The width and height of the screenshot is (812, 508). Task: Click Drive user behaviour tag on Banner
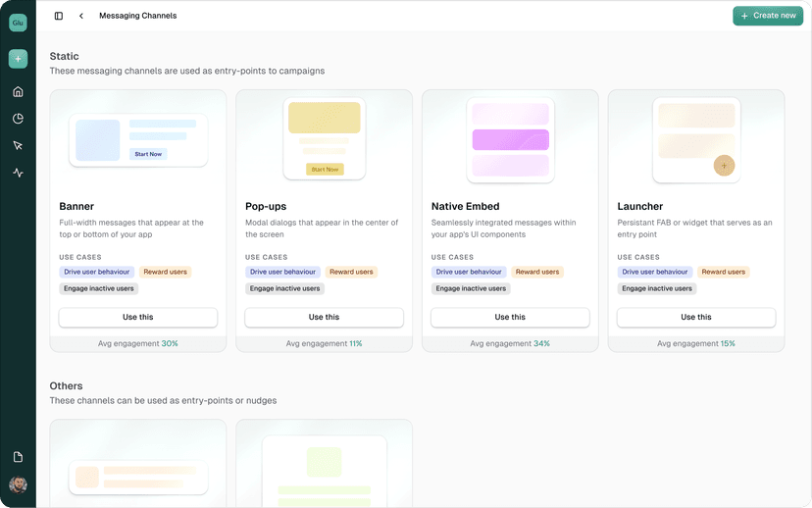[x=97, y=272]
